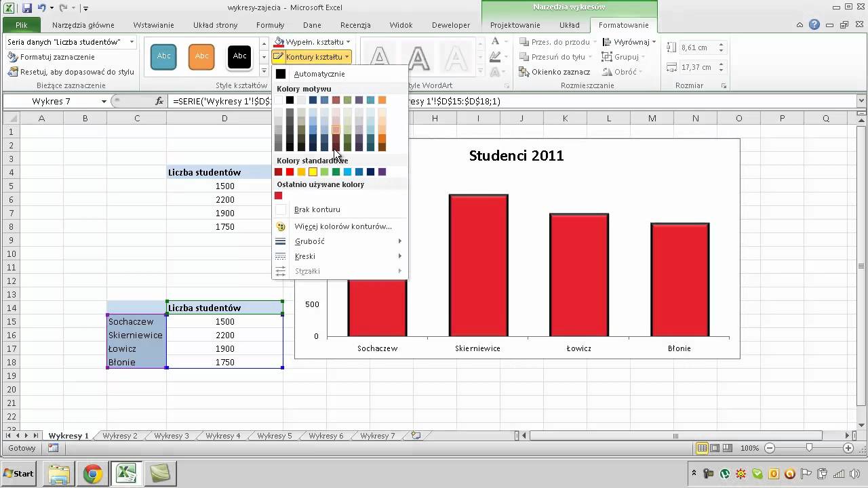The height and width of the screenshot is (488, 868).
Task: Switch to the Wstawianie ribbon tab
Action: point(153,25)
